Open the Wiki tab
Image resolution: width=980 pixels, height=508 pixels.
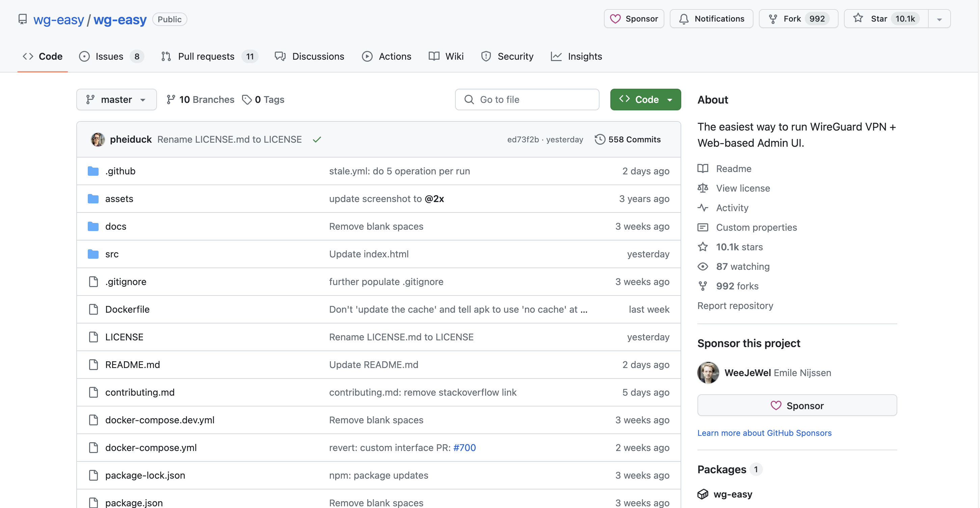tap(446, 56)
